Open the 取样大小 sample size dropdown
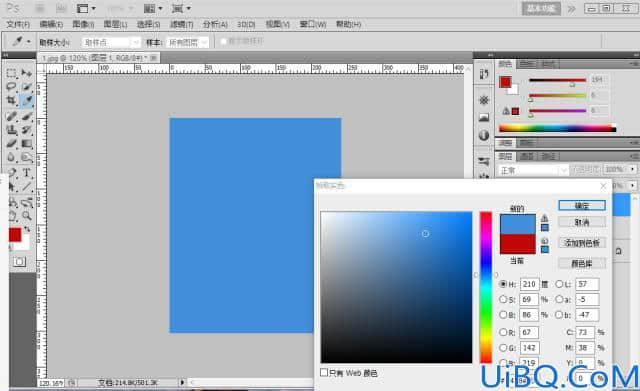 [x=111, y=42]
